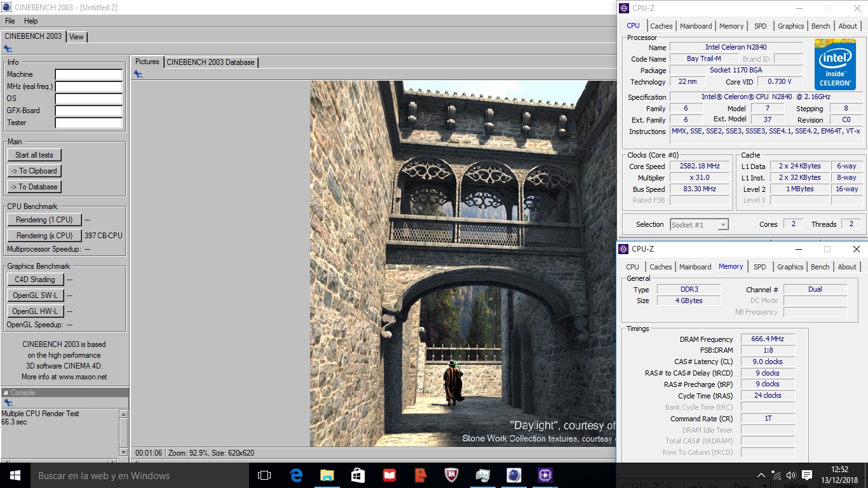
Task: Open the orange bird app in taskbar
Action: tap(421, 475)
